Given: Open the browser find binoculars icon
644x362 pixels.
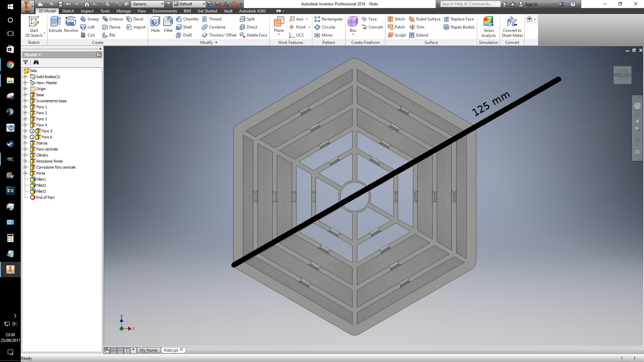Looking at the screenshot, I should (36, 62).
